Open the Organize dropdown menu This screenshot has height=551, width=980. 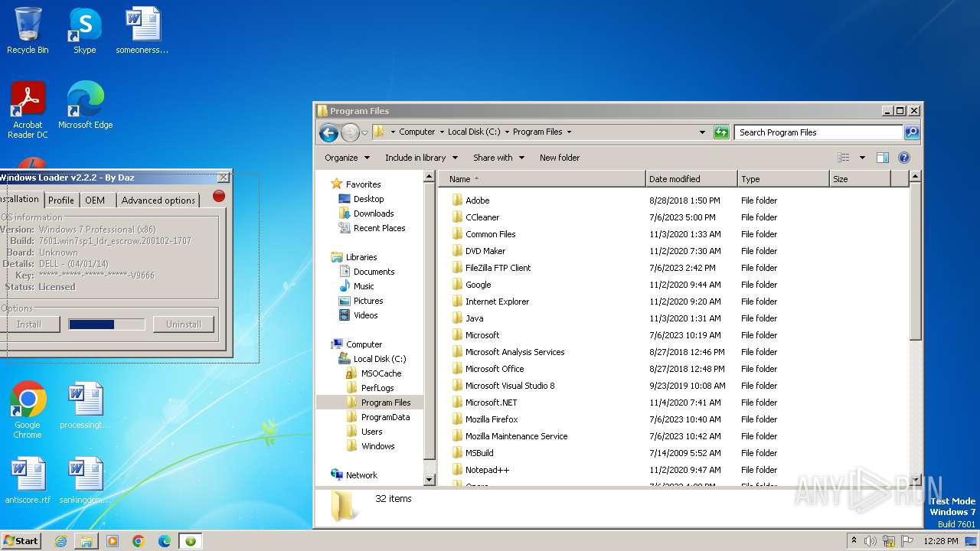pos(347,158)
